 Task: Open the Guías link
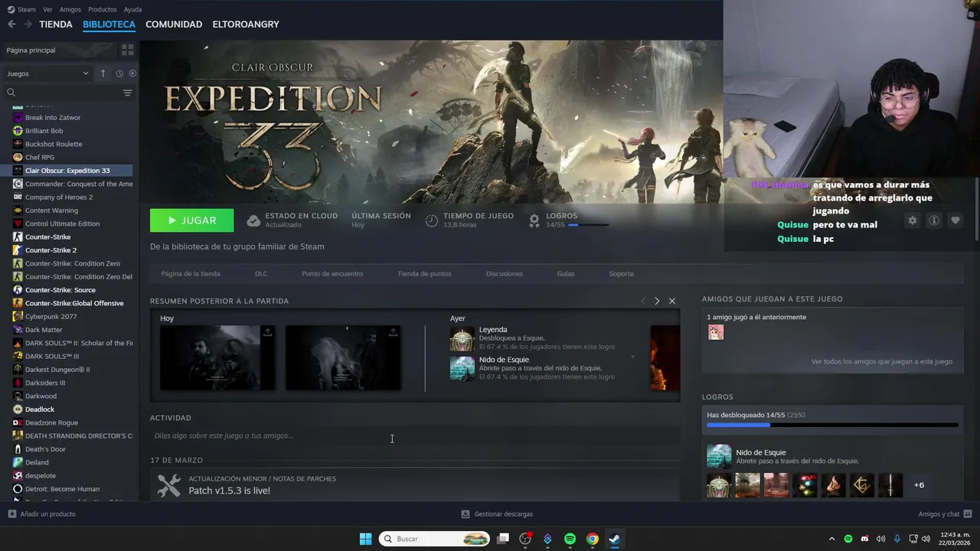[x=566, y=273]
